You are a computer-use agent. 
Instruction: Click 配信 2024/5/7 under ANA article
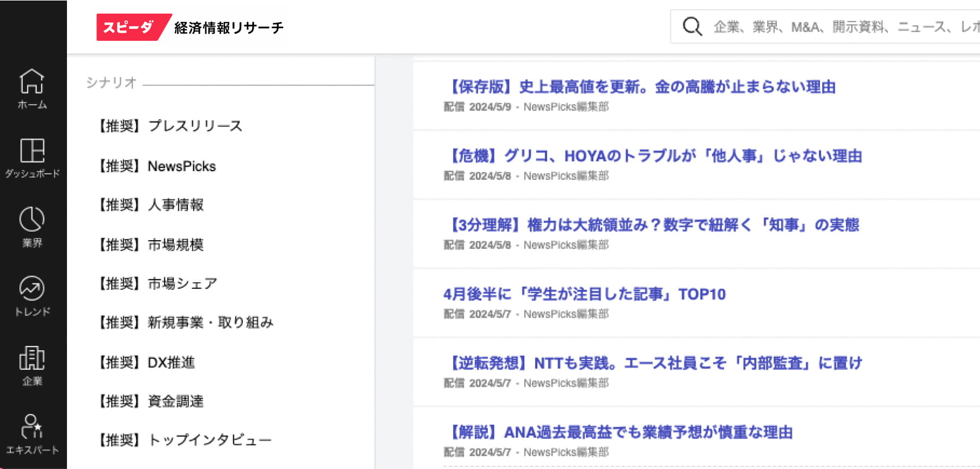click(x=477, y=452)
